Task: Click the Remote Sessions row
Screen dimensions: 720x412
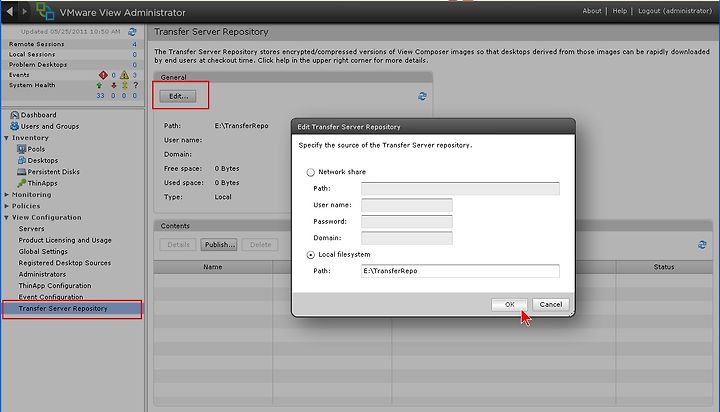Action: click(72, 44)
